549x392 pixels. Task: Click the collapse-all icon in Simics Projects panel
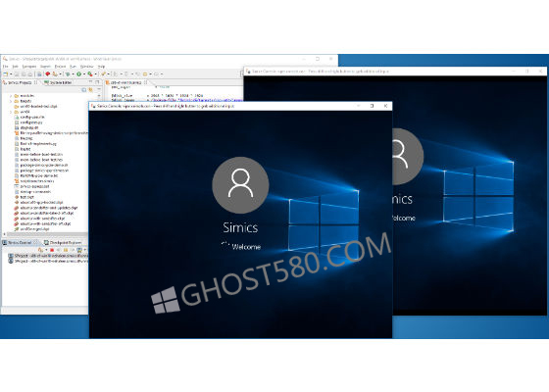click(x=84, y=90)
